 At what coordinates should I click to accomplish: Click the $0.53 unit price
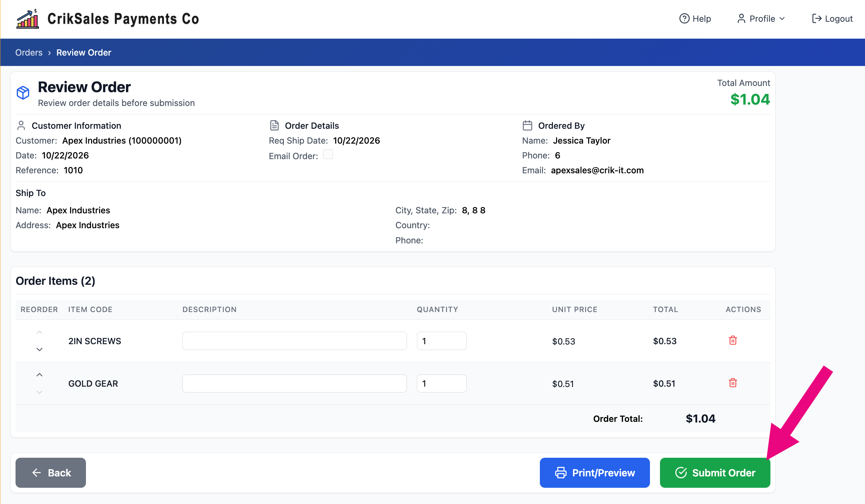[x=564, y=341]
